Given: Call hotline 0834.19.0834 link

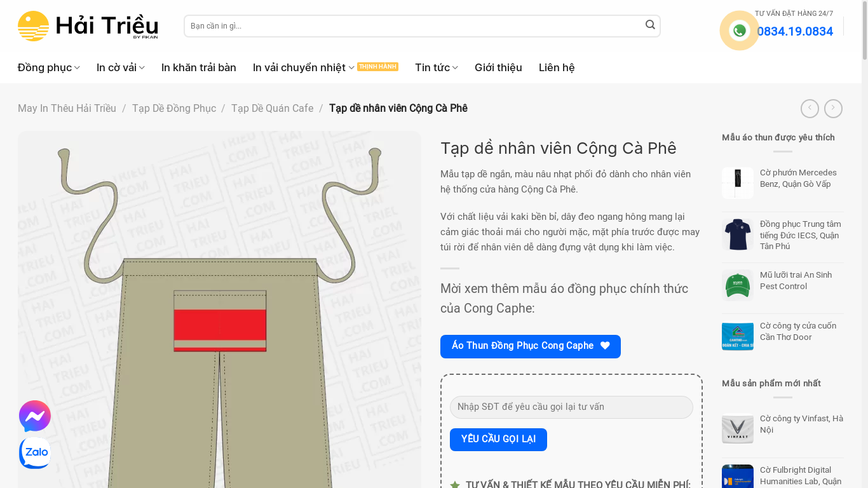Looking at the screenshot, I should [795, 32].
